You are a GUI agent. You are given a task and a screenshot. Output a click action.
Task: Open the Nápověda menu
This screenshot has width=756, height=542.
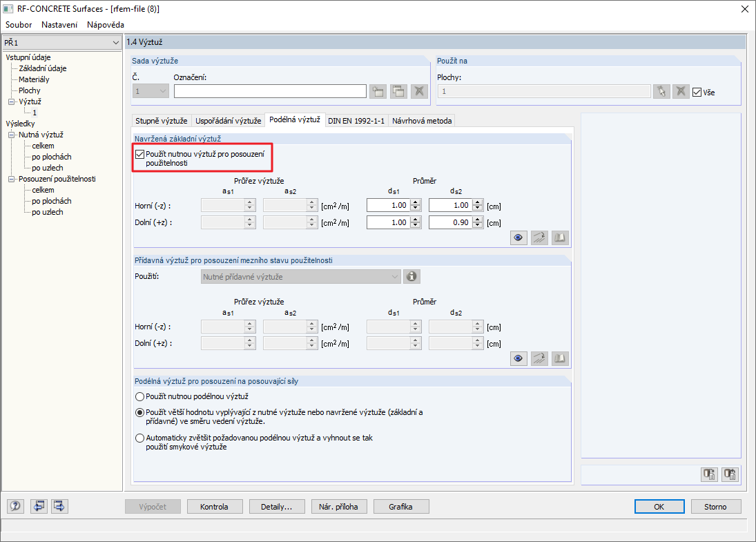point(105,25)
